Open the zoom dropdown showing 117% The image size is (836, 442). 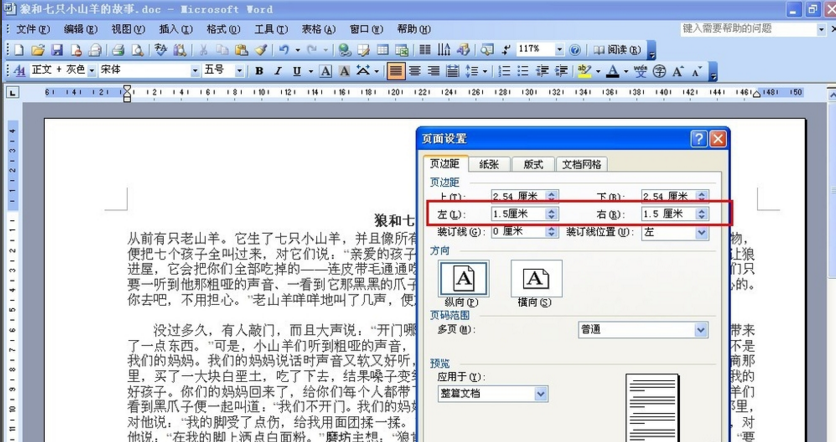coord(559,50)
